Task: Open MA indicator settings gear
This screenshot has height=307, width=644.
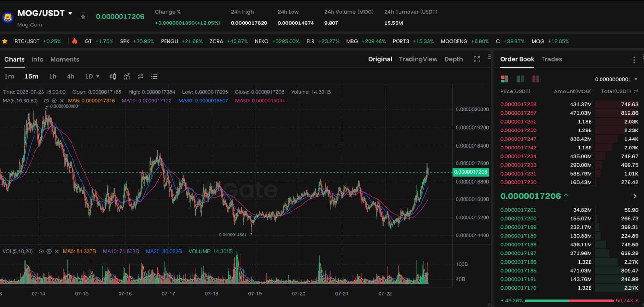Action: pyautogui.click(x=54, y=101)
